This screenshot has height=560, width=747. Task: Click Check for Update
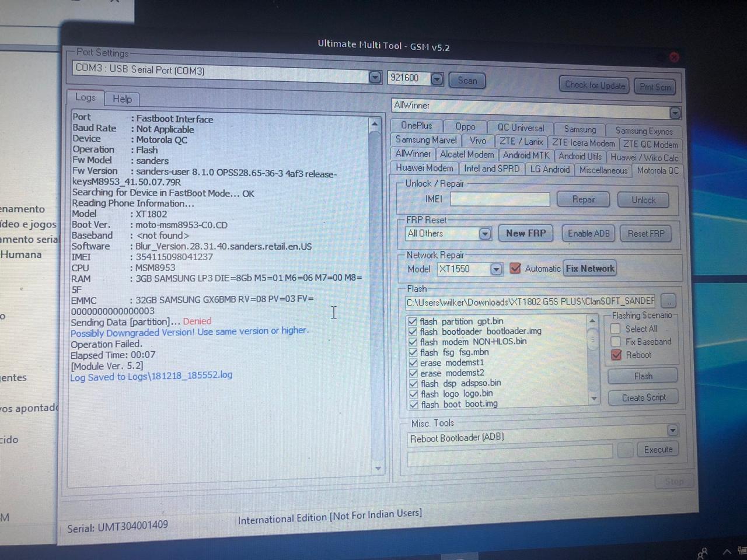click(x=595, y=85)
